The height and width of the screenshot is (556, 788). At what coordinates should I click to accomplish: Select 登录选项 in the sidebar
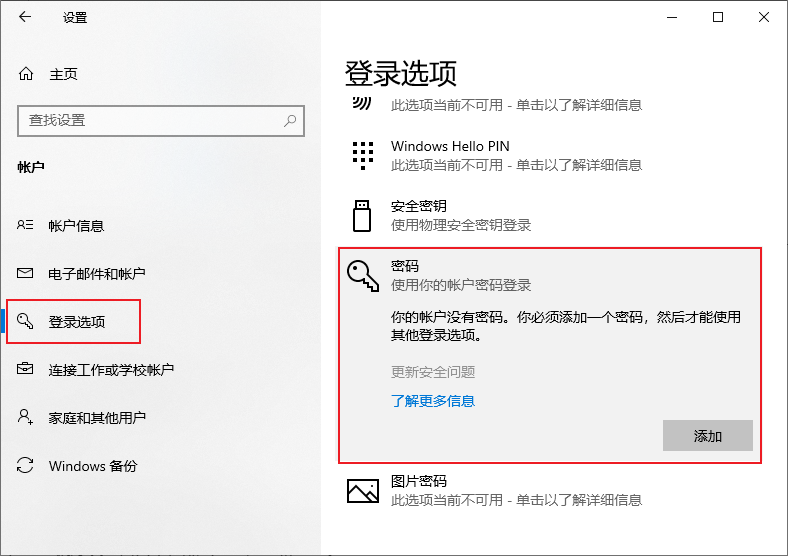click(76, 322)
